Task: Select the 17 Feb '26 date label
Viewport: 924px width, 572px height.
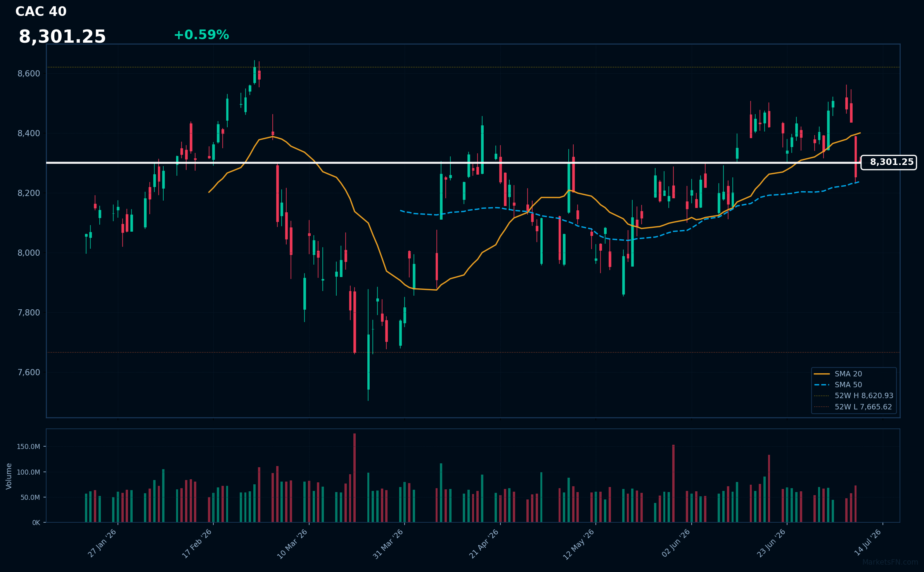Action: click(197, 543)
